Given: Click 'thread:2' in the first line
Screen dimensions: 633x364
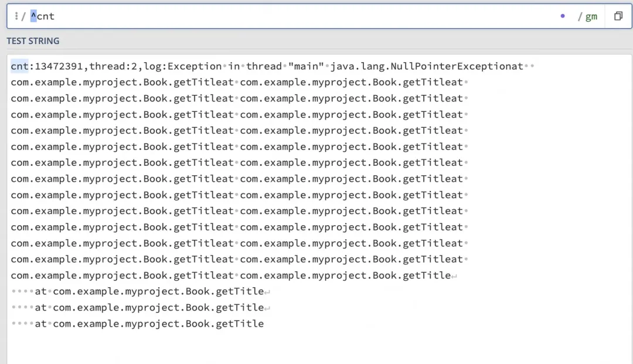Looking at the screenshot, I should pyautogui.click(x=113, y=66).
